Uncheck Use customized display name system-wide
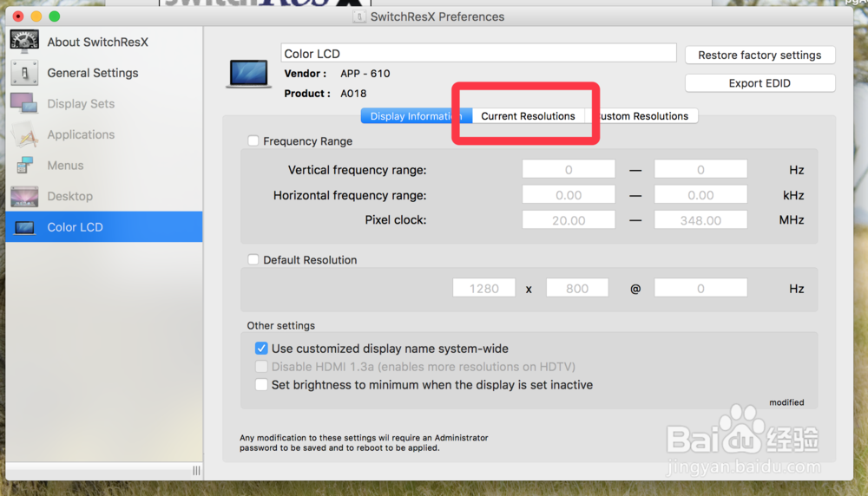The height and width of the screenshot is (496, 868). (261, 349)
